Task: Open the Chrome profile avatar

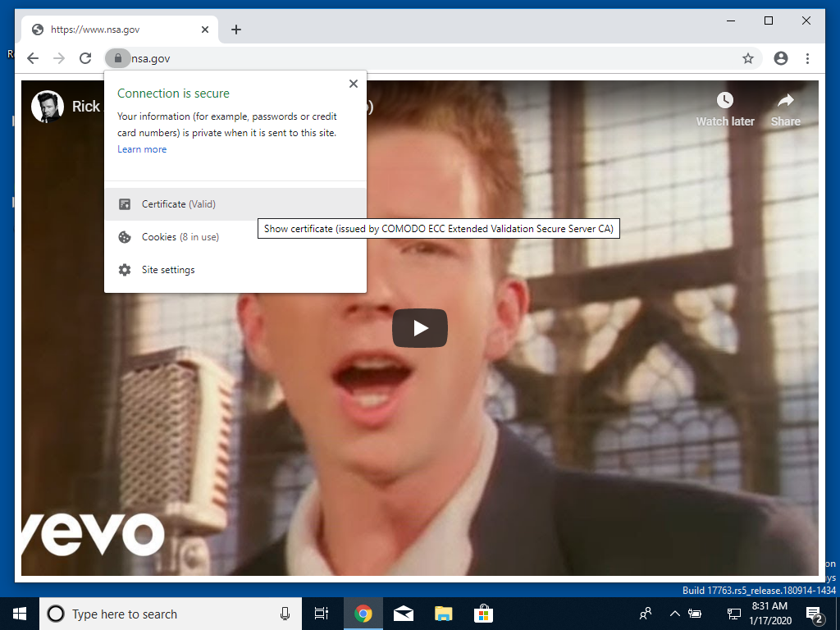Action: 780,58
